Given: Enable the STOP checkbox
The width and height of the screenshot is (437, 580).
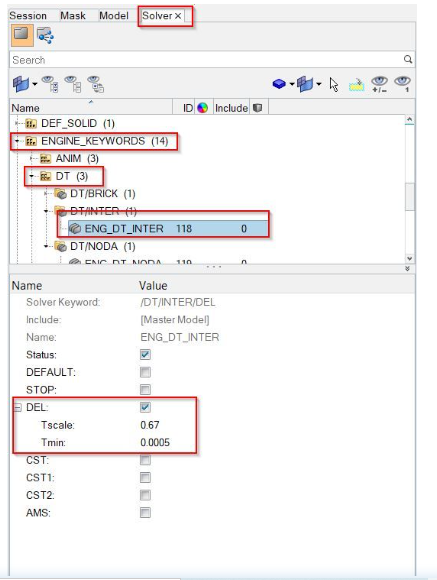Looking at the screenshot, I should tap(145, 389).
